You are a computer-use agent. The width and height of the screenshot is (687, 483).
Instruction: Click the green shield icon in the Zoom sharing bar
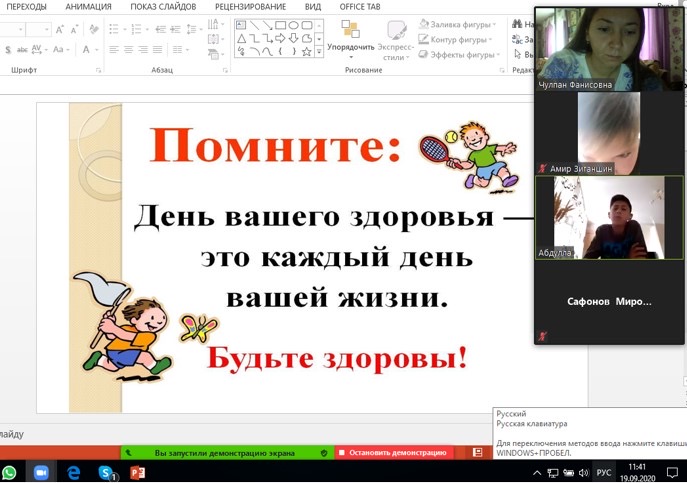click(323, 453)
